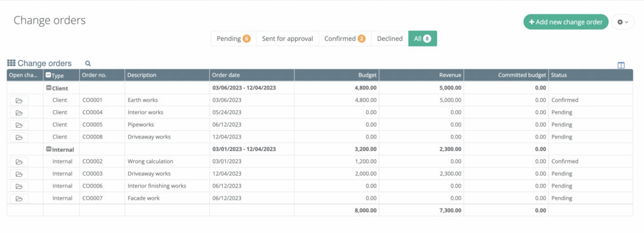Sort by Order date column header
Screen dimensions: 644x233
point(252,75)
